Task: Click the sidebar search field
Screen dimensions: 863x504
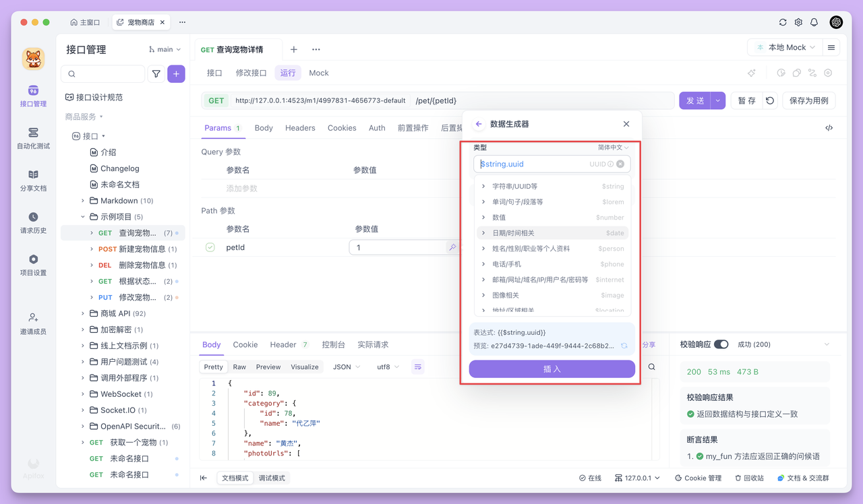Action: point(103,74)
